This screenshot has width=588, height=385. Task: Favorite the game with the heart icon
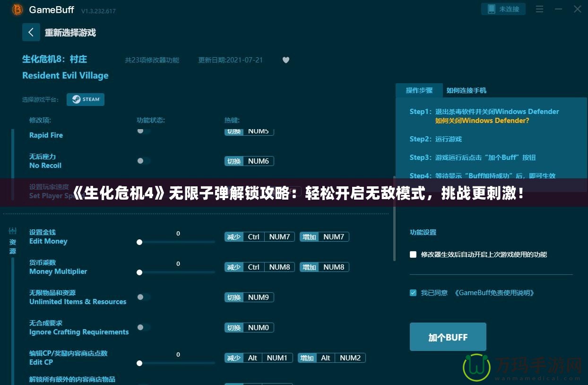click(285, 60)
